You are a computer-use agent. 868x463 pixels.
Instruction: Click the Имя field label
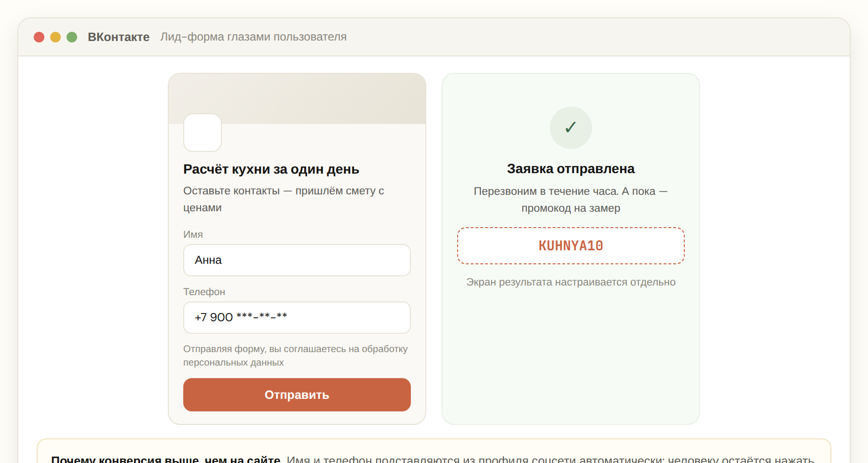[193, 234]
